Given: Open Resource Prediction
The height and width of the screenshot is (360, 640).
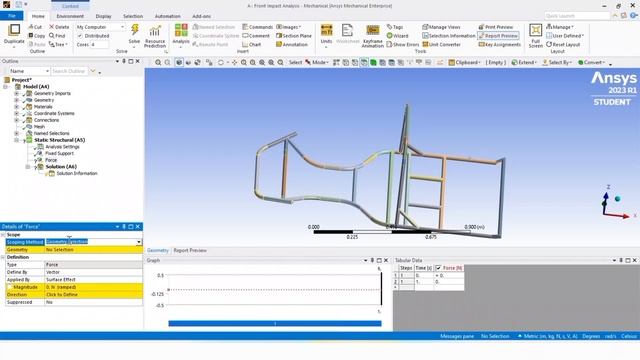Looking at the screenshot, I should point(155,36).
